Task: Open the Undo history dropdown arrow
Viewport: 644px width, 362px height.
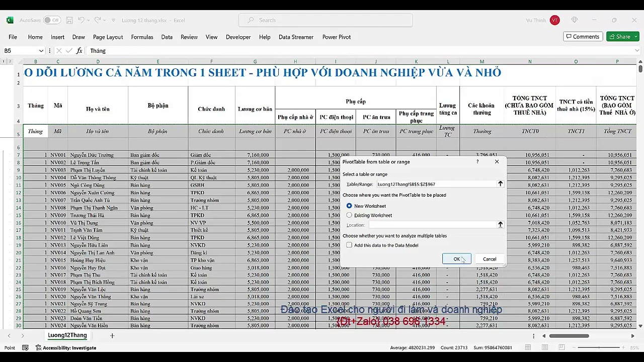Action: tap(89, 20)
